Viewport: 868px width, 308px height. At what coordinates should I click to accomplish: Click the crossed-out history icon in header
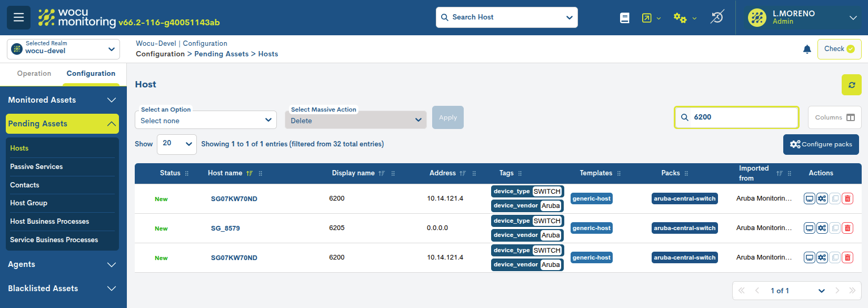[x=717, y=17]
